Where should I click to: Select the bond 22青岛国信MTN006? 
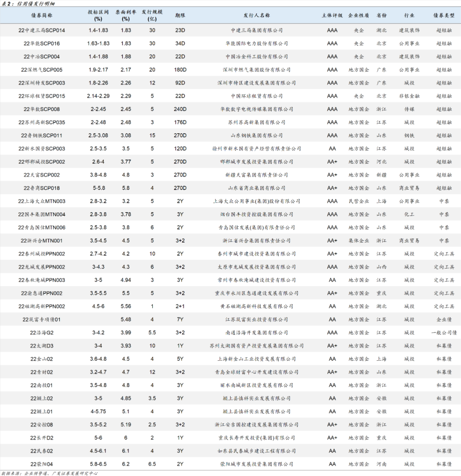point(41,228)
